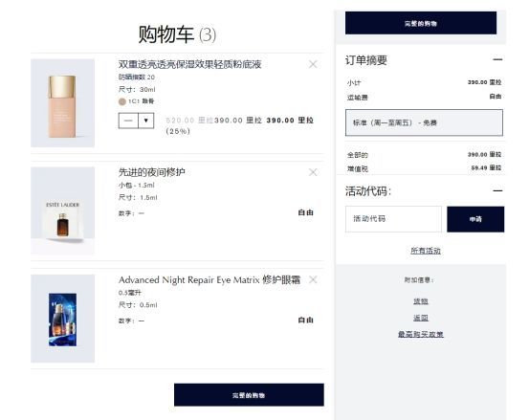
Task: Open the Estee Lauder night repair sample thumbnail
Action: point(62,210)
